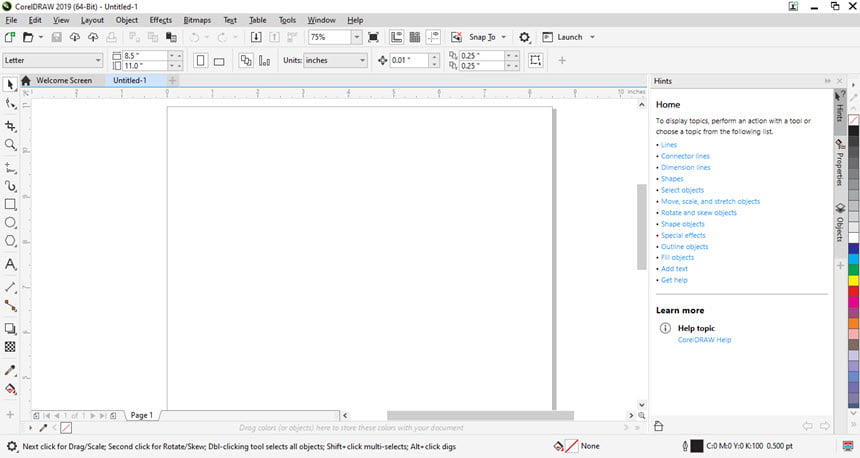
Task: Toggle Show grid button
Action: click(415, 37)
